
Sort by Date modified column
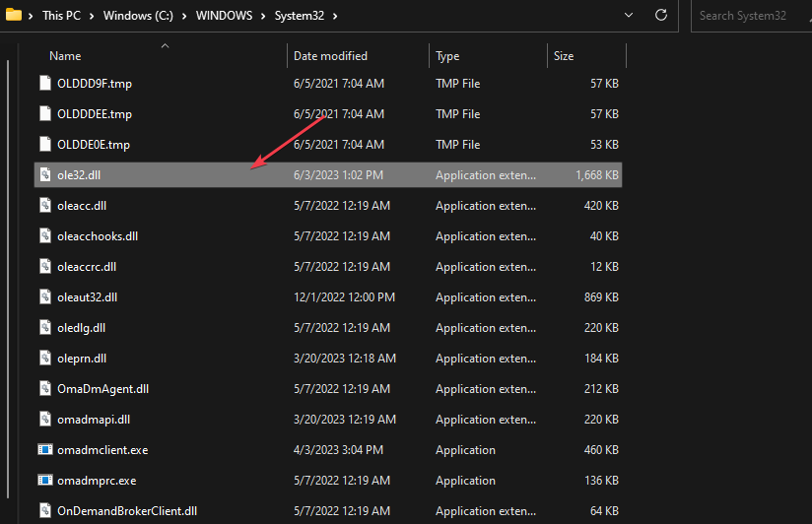(x=330, y=56)
